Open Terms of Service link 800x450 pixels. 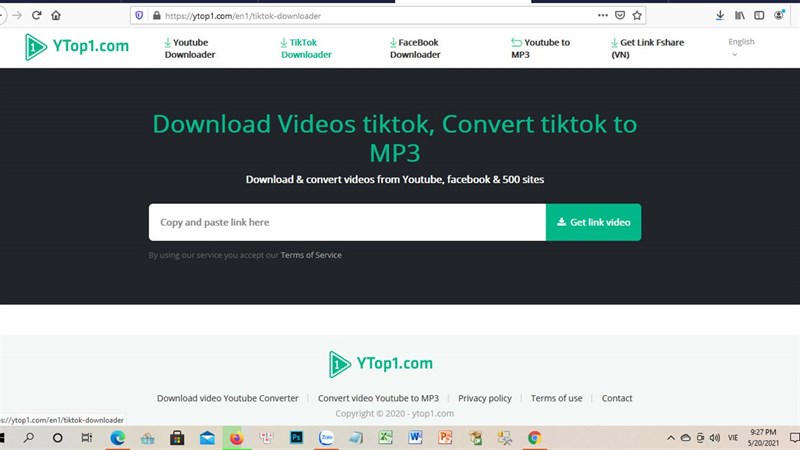coord(311,255)
